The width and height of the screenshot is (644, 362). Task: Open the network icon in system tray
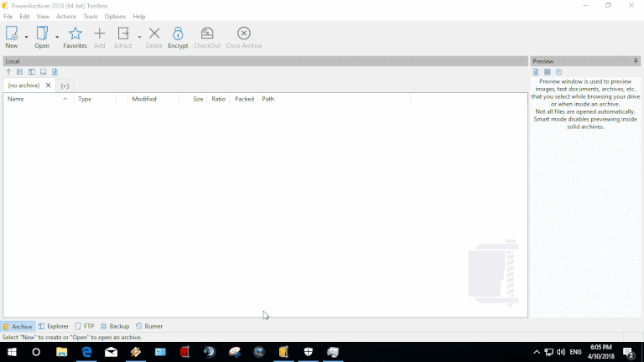[x=548, y=352]
